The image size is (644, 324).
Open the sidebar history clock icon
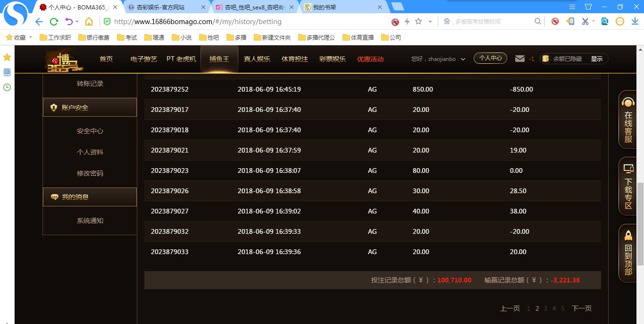(7, 87)
